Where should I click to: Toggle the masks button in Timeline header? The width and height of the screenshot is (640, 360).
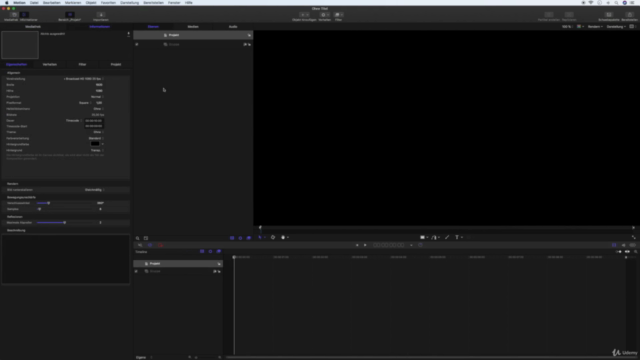click(202, 252)
